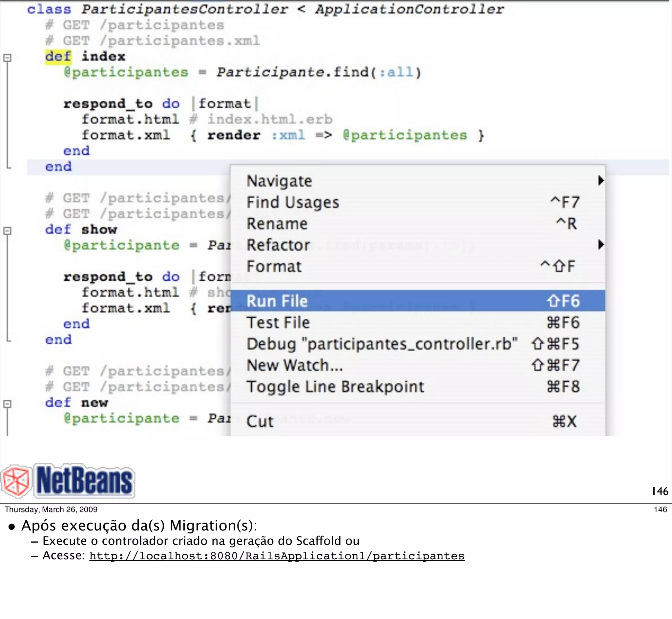Open the localhost participantes URL link
Viewport: 672px width, 619px height.
(x=277, y=556)
